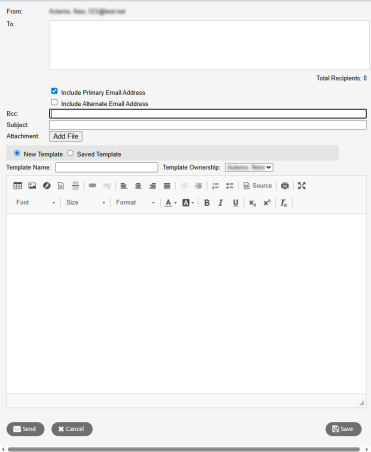
Task: Click in the To recipients box
Action: point(209,45)
